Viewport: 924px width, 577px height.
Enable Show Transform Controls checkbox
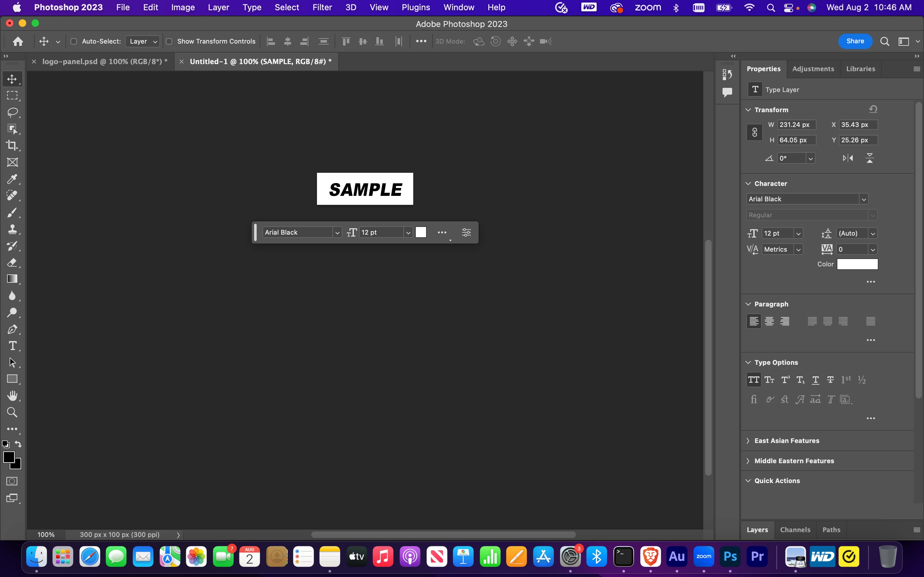pos(169,41)
